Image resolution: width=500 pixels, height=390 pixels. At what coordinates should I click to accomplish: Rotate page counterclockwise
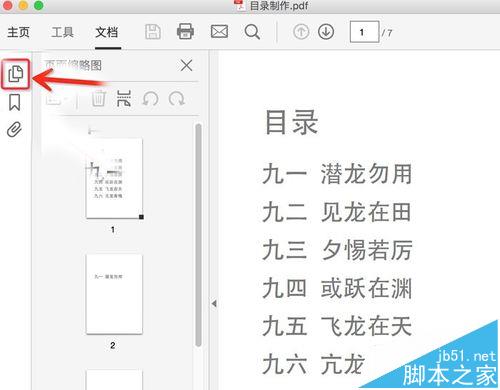click(150, 99)
